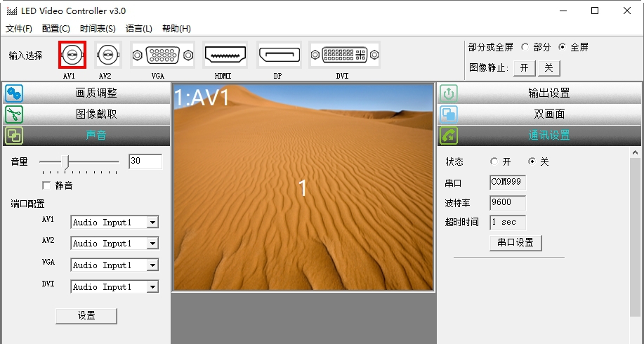Expand the 双画面 section header

coord(539,114)
